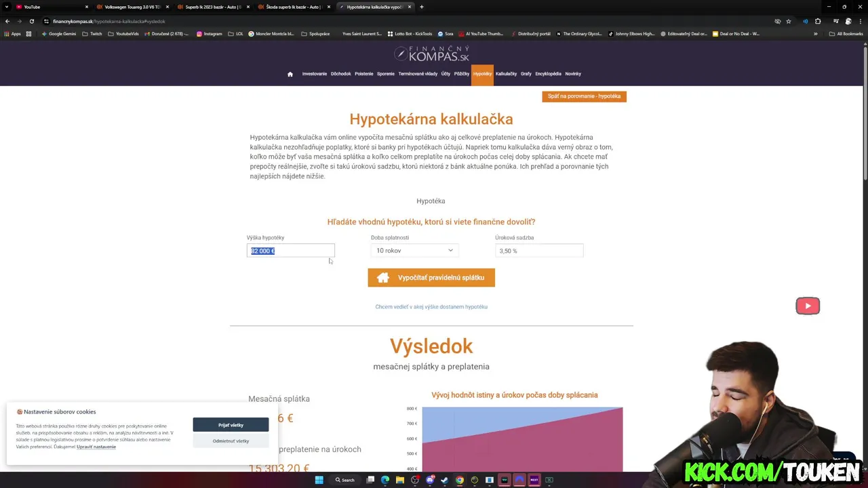Open Dôchodok menu item
The width and height of the screenshot is (868, 488).
[x=341, y=74]
